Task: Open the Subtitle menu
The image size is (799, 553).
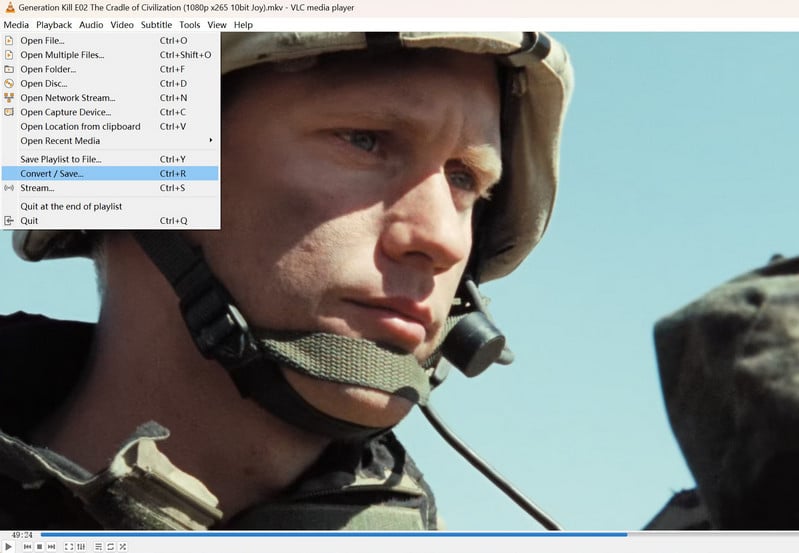Action: [156, 24]
